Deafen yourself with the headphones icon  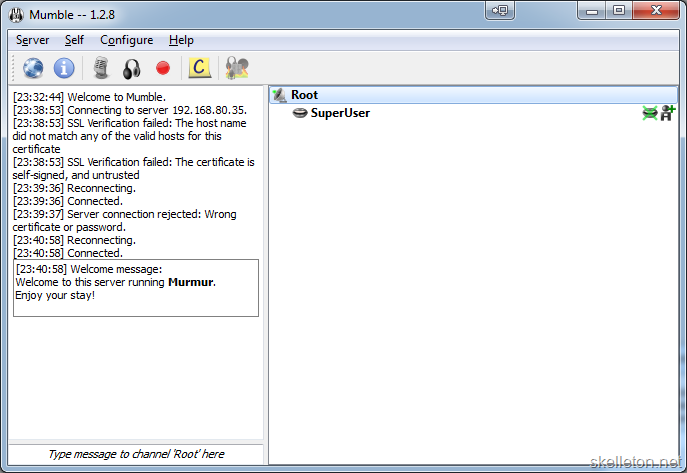pos(131,69)
